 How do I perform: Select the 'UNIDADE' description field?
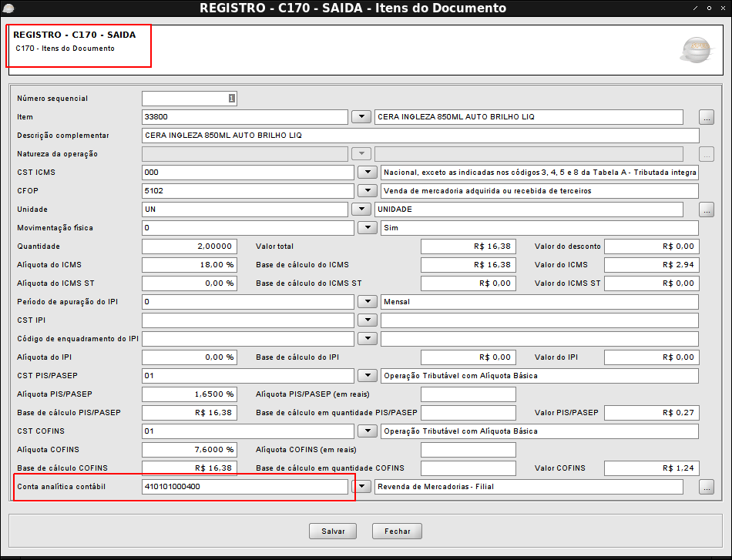529,209
